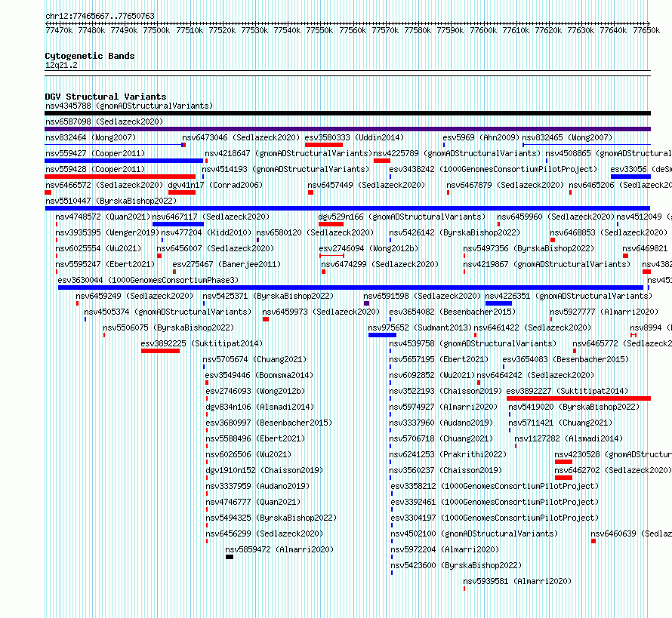Click the blue nsv4226351 variant bar
This screenshot has height=618, width=672.
(x=498, y=303)
